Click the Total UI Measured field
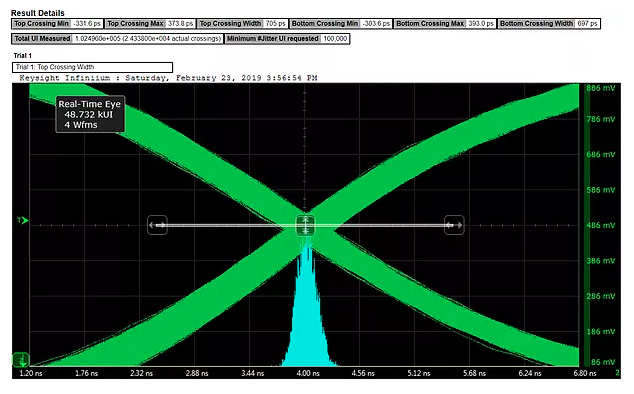 point(117,39)
